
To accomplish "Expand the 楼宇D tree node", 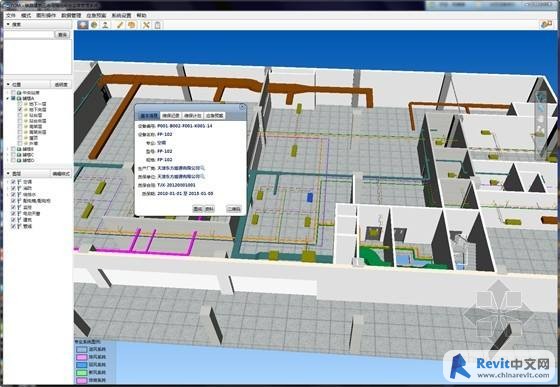I will coord(8,160).
